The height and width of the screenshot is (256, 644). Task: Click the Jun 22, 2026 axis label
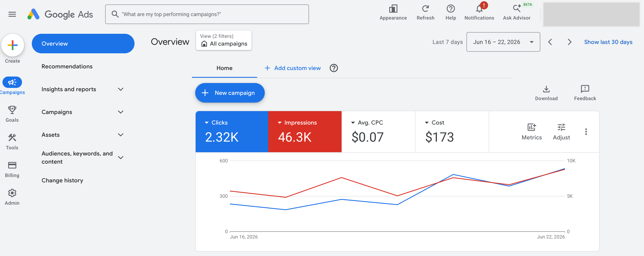(550, 236)
